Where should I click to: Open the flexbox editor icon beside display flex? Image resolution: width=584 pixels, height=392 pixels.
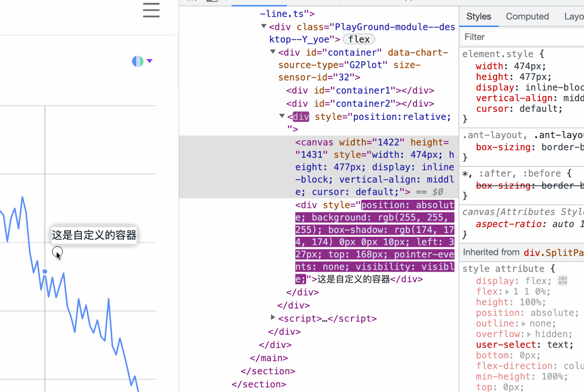click(562, 281)
